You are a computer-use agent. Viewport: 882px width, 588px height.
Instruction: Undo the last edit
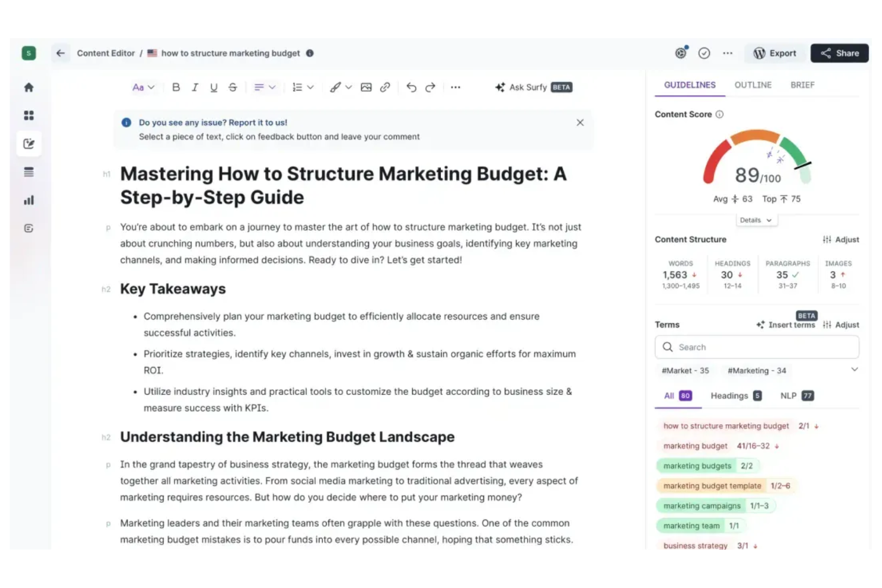coord(411,87)
